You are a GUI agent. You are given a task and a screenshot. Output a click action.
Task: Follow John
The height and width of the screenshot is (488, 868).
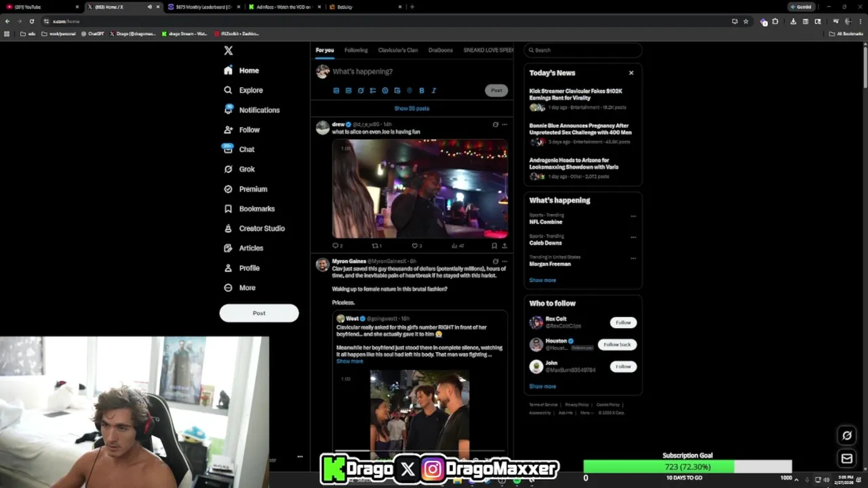tap(623, 367)
